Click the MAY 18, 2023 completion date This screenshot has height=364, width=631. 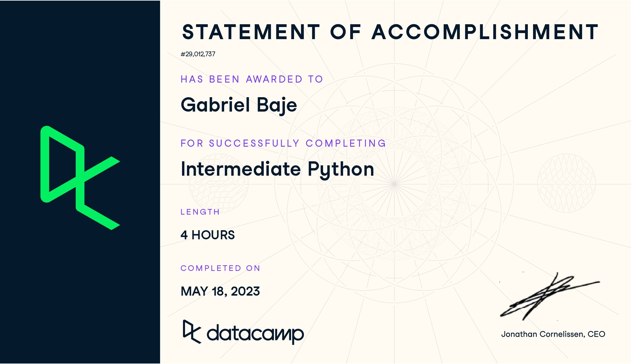(x=220, y=291)
